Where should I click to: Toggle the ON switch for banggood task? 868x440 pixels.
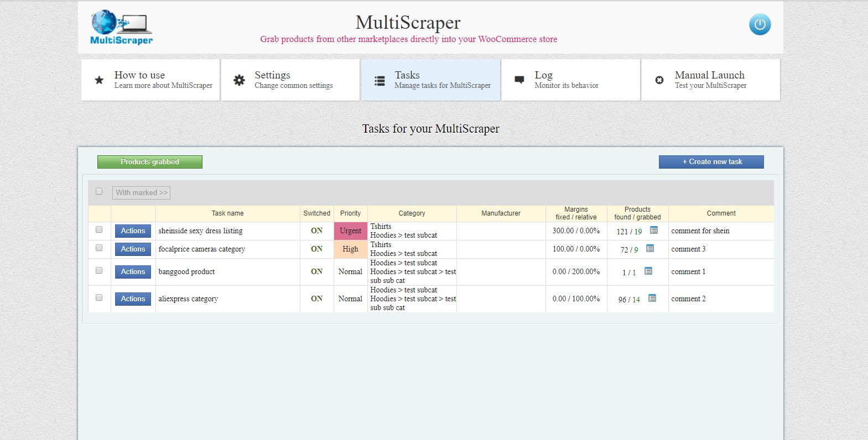click(316, 271)
